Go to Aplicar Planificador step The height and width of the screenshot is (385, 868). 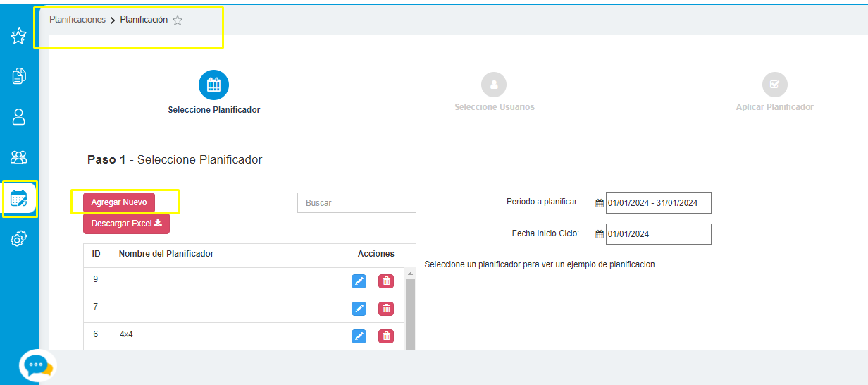coord(774,85)
